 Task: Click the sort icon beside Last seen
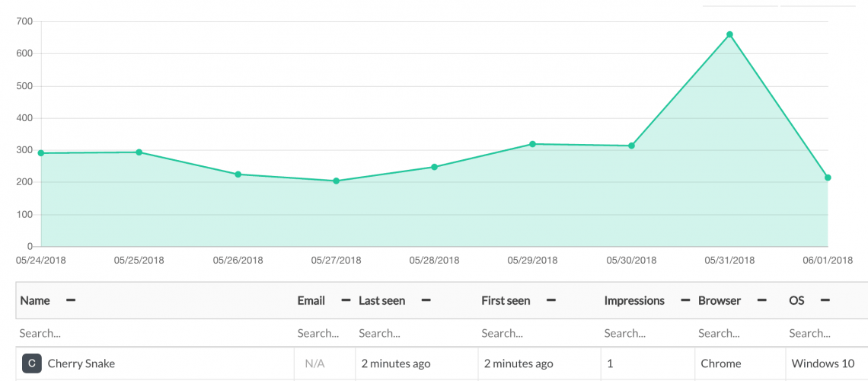point(426,301)
